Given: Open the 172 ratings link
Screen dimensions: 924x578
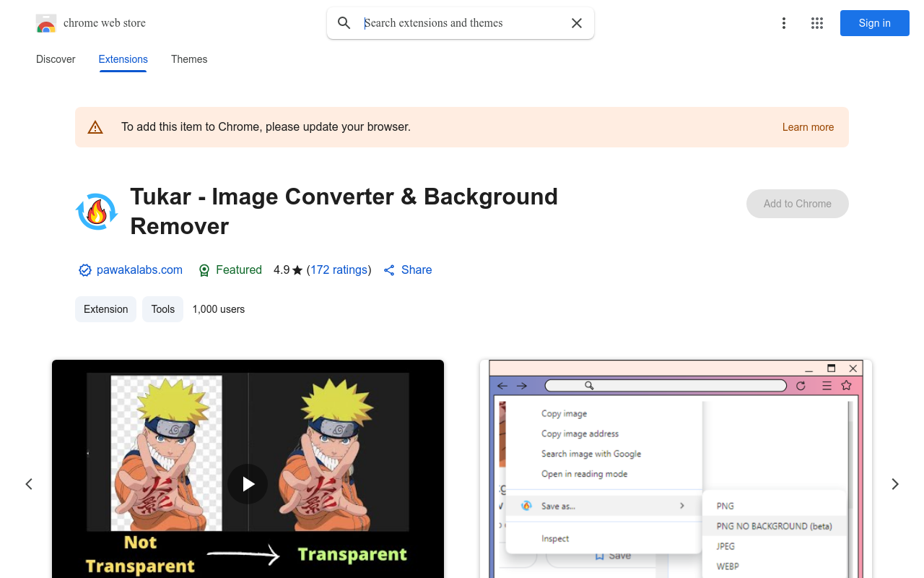Looking at the screenshot, I should click(339, 269).
